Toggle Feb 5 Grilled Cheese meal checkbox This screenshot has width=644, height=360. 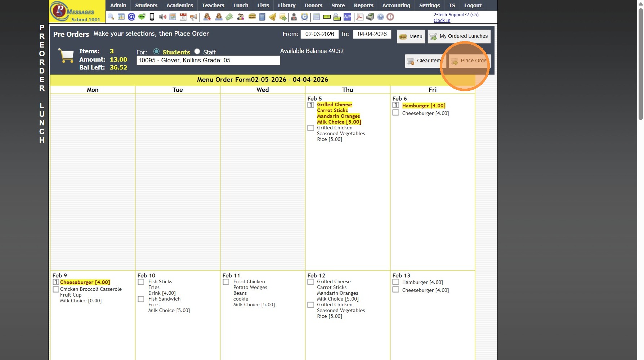[310, 105]
